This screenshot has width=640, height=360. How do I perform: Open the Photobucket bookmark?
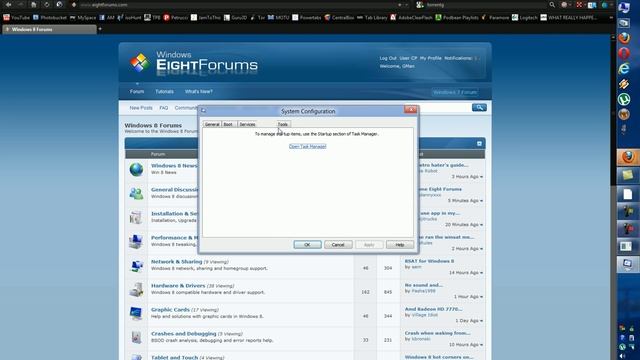tap(49, 18)
